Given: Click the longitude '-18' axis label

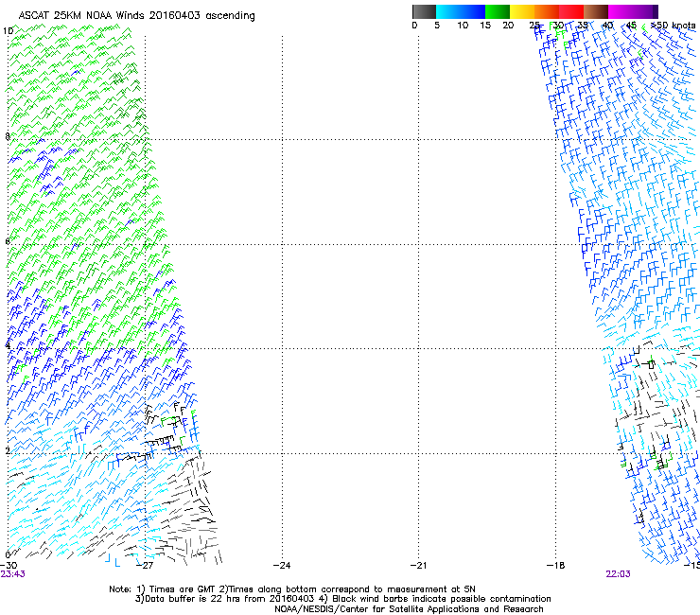Looking at the screenshot, I should point(556,566).
